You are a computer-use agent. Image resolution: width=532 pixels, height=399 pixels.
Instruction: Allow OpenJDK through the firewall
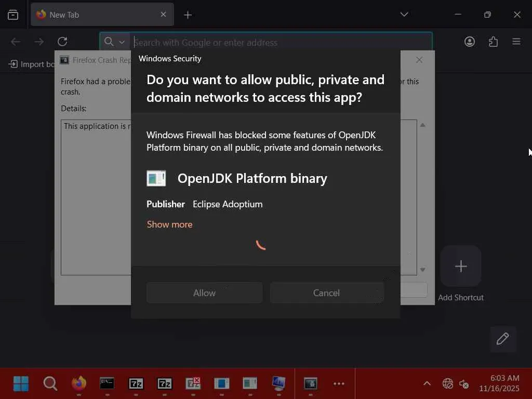[x=204, y=293]
